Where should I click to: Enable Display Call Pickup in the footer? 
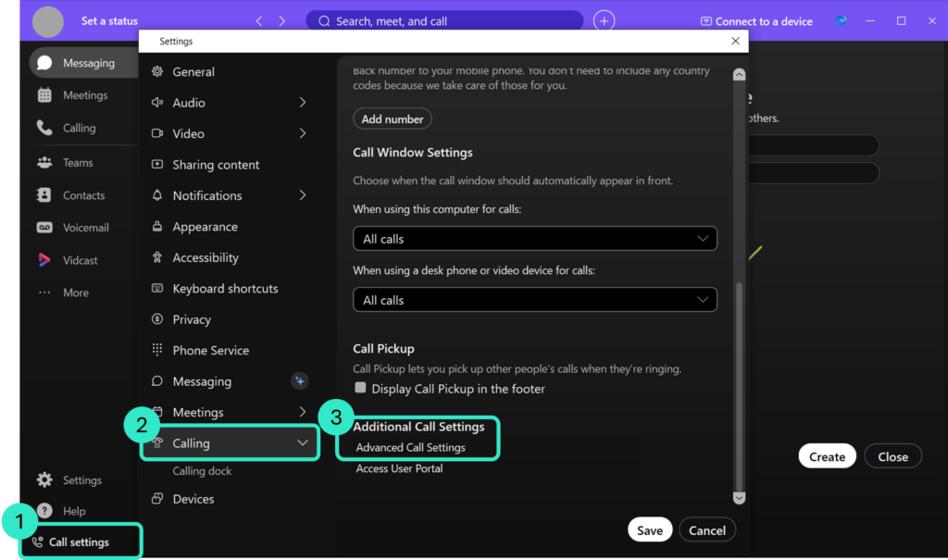(x=360, y=388)
